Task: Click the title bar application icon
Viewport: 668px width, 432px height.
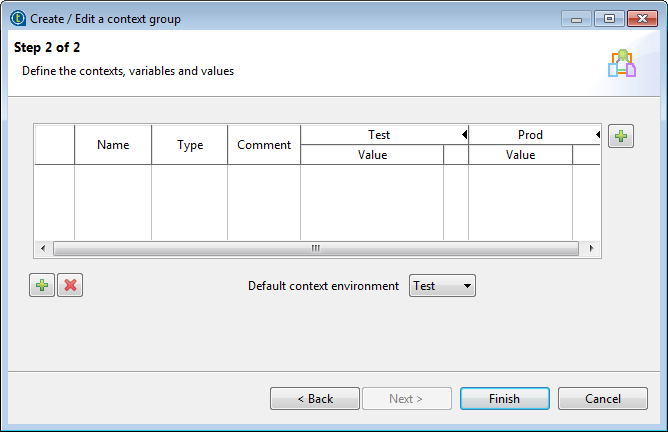Action: pyautogui.click(x=18, y=18)
